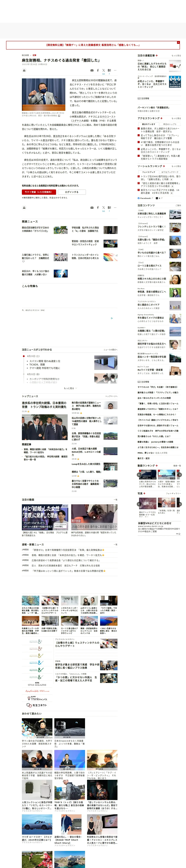Open 朝日新聞 breadcrumb link
This screenshot has height=868, width=186.
(x=25, y=55)
